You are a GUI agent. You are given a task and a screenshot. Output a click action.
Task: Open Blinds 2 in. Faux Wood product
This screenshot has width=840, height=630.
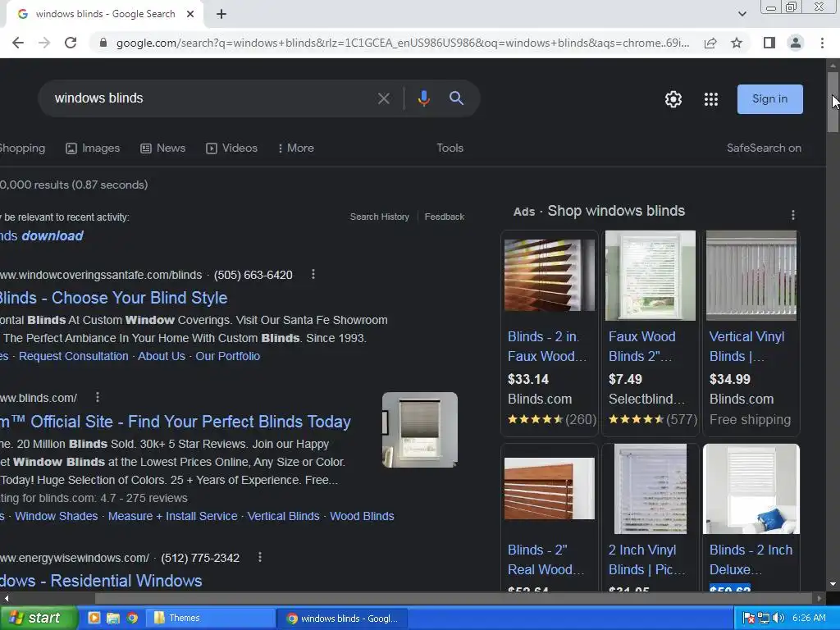[547, 347]
